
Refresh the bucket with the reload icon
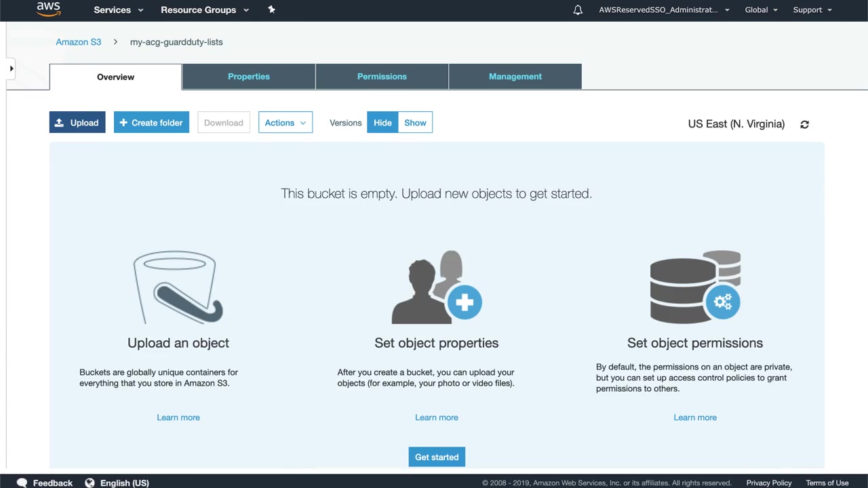tap(804, 124)
